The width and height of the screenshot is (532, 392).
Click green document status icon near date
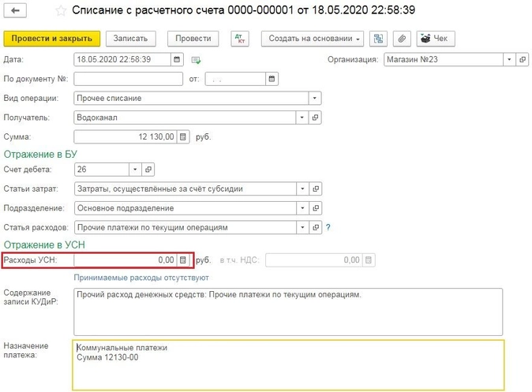[196, 60]
